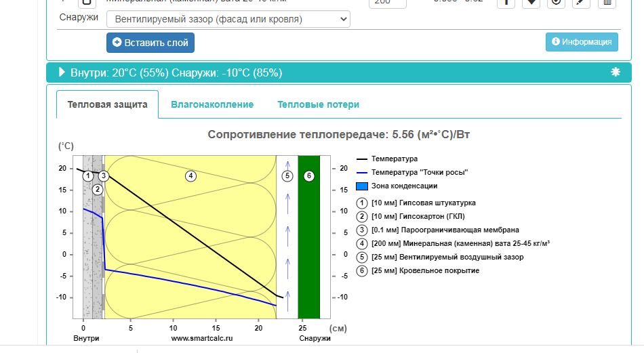Click layer marker 2 in the chart
Viewport: 644px width, 353px height.
[x=98, y=189]
